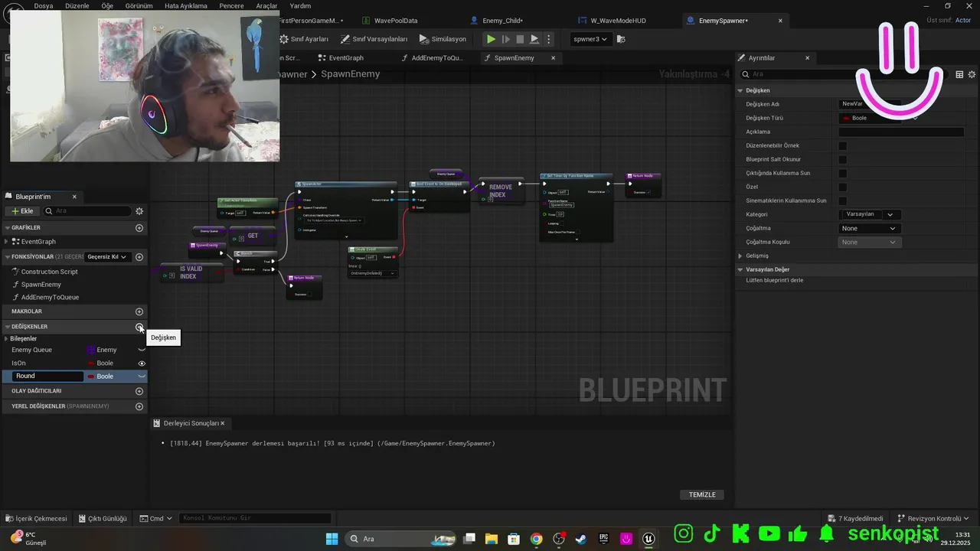Toggle visibility eye of Round variable
The height and width of the screenshot is (551, 980).
pyautogui.click(x=142, y=377)
